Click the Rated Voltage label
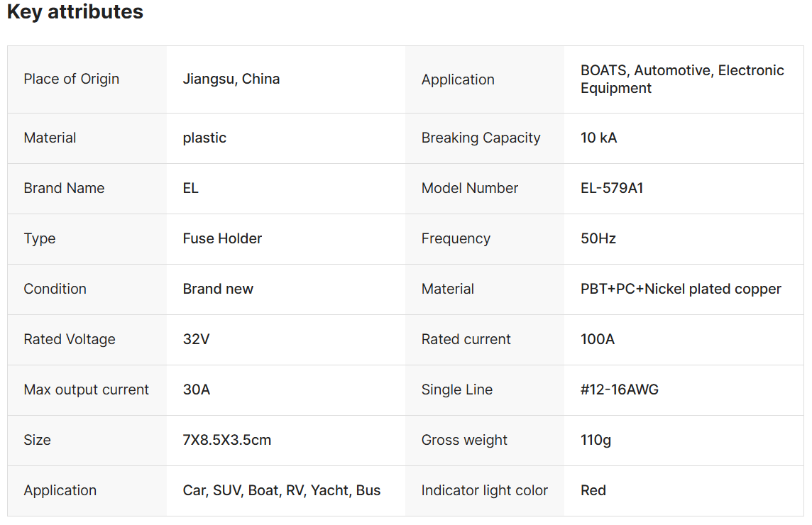 pyautogui.click(x=69, y=339)
